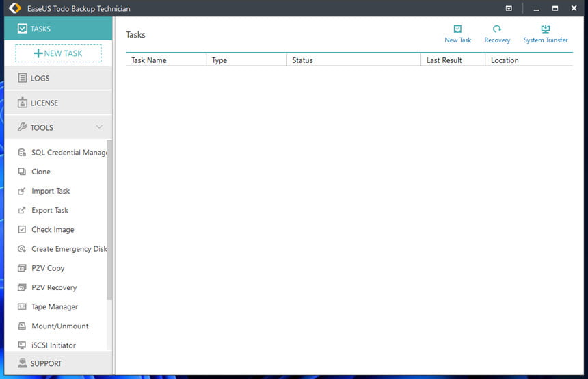Viewport: 588px width, 379px height.
Task: Click the EaseUS logo icon
Action: point(15,8)
